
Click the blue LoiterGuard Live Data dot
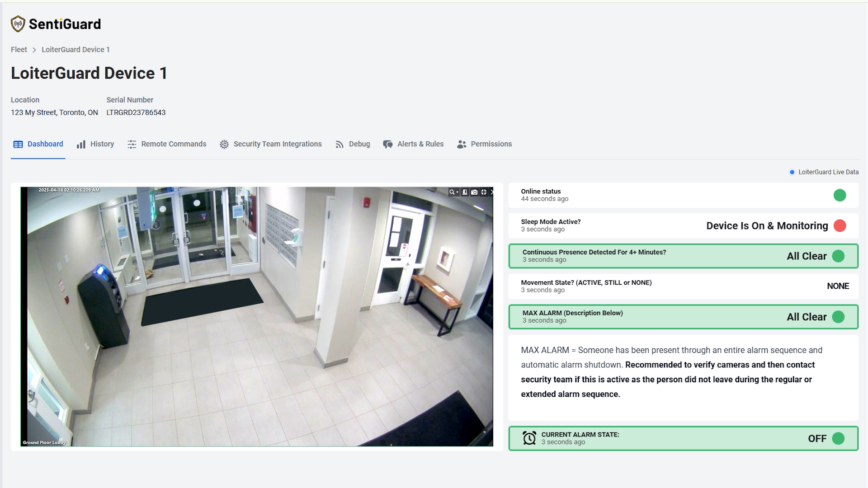click(x=792, y=172)
